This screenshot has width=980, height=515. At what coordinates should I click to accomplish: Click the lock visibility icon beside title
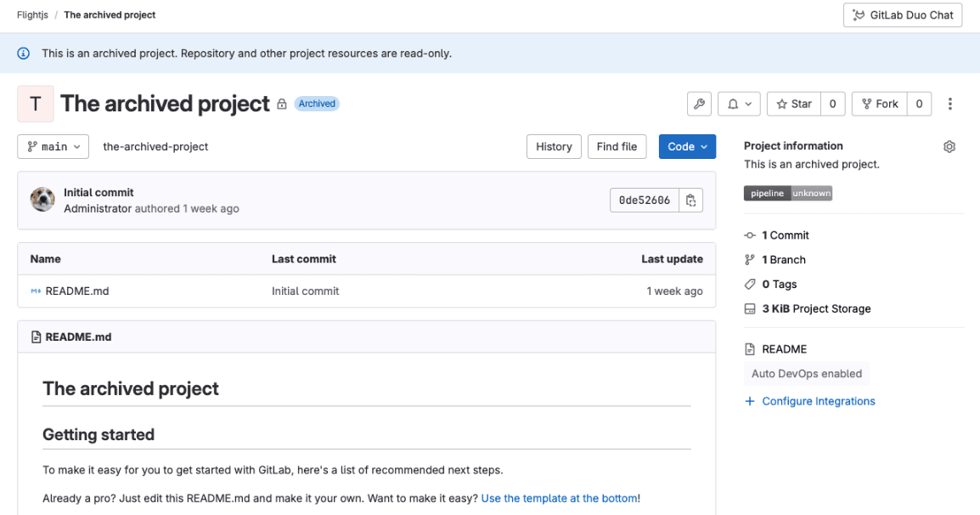tap(282, 104)
